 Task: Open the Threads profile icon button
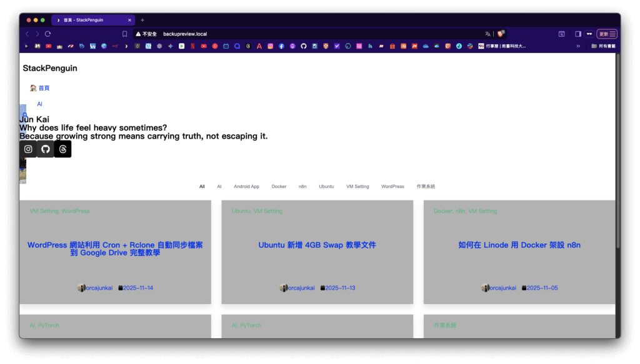point(62,149)
